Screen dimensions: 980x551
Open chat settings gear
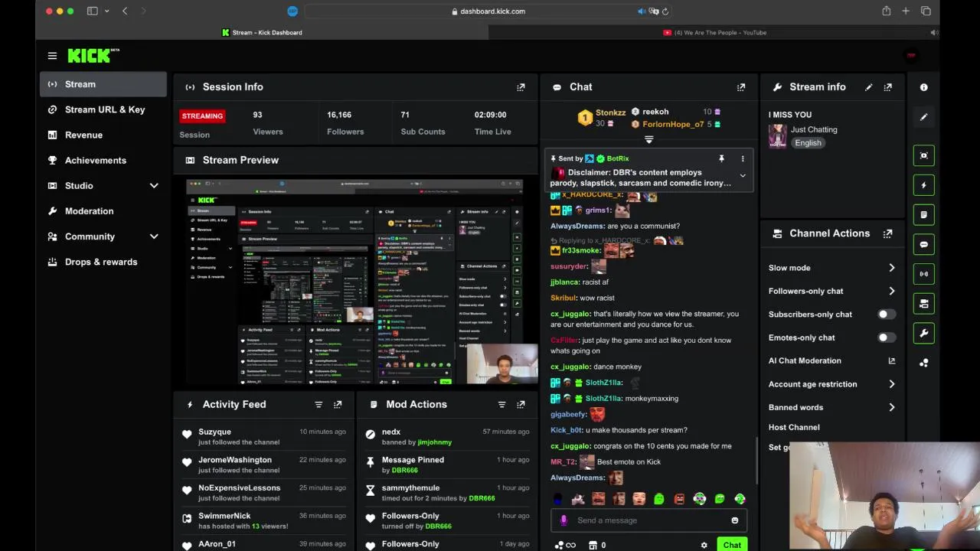coord(704,545)
